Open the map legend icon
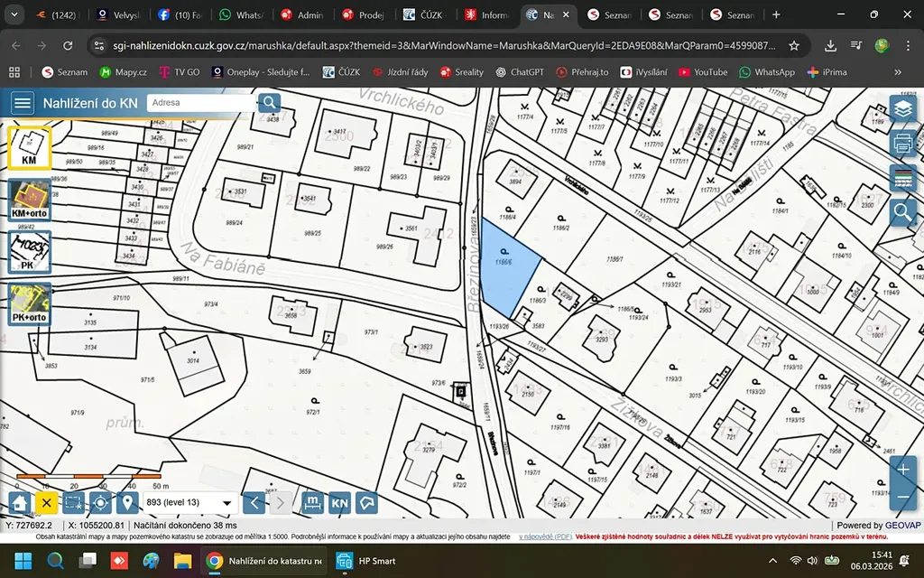Image resolution: width=924 pixels, height=578 pixels. point(902,178)
